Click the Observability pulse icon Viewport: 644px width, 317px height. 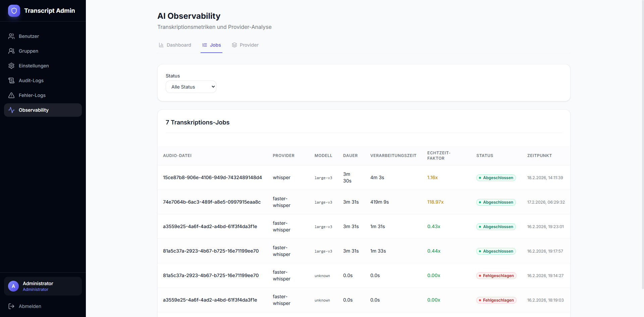click(x=11, y=110)
